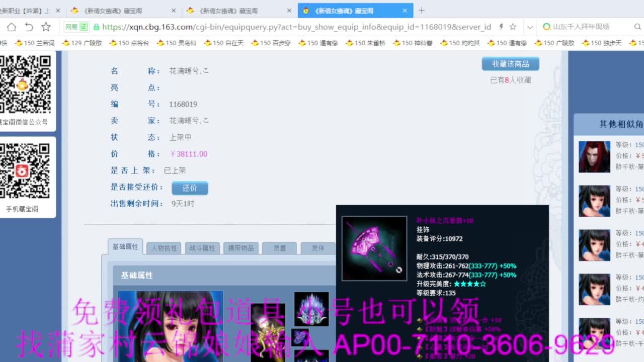Select the 网易 official site verification icon
Viewport: 644px width, 362px height.
click(x=75, y=27)
